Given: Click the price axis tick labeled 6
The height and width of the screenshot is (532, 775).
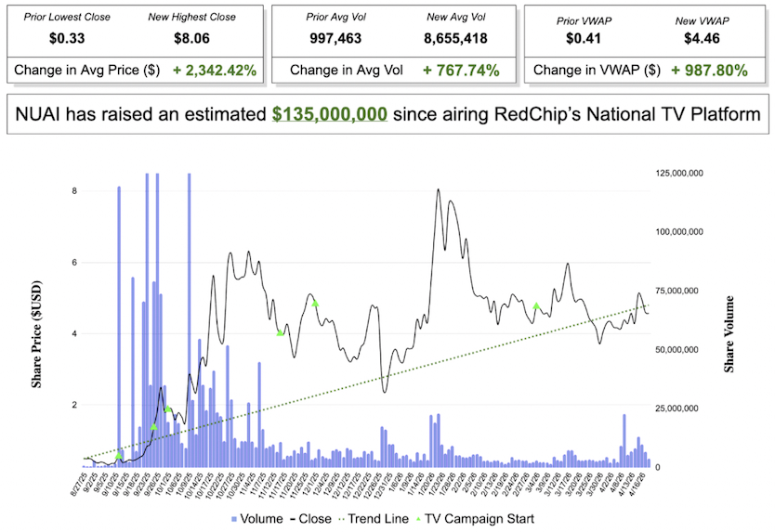Looking at the screenshot, I should (x=74, y=263).
